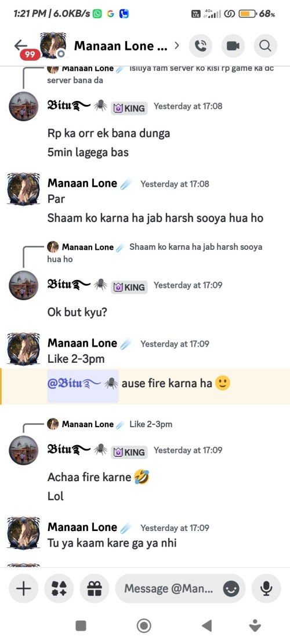The width and height of the screenshot is (290, 644).
Task: Open the plus attachment button
Action: click(x=23, y=588)
